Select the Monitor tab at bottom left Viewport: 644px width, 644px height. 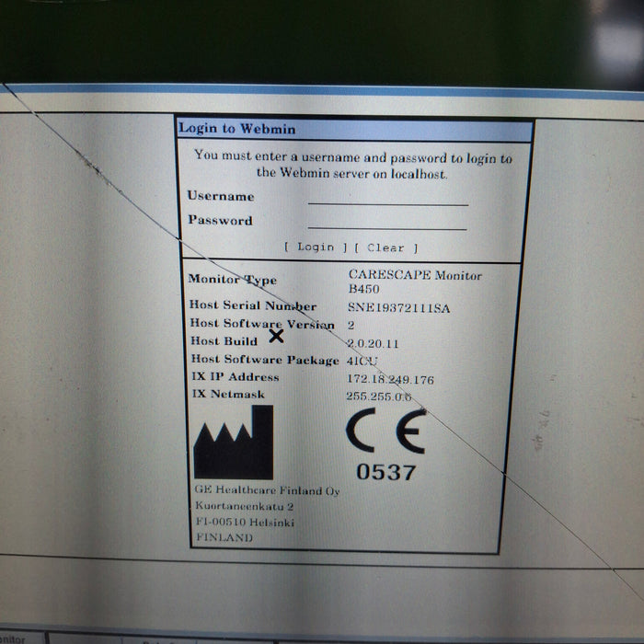coord(13,637)
